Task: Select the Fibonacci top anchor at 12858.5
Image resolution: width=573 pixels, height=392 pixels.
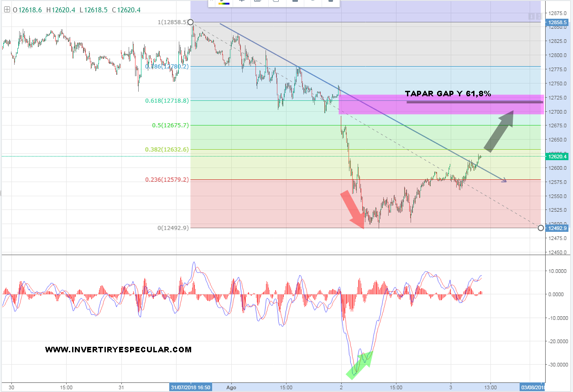Action: pyautogui.click(x=190, y=22)
